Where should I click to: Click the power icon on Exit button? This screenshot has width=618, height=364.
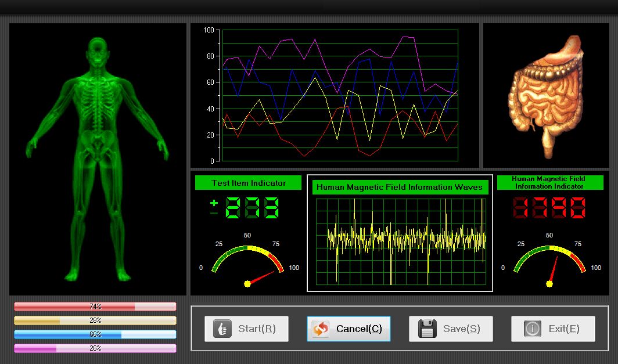pos(533,329)
